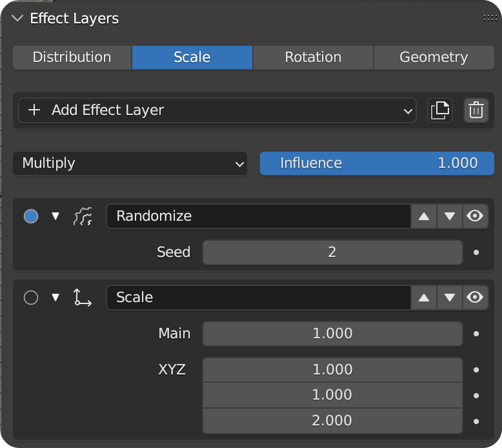502x448 pixels.
Task: Open the Multiply blend mode dropdown
Action: [130, 163]
